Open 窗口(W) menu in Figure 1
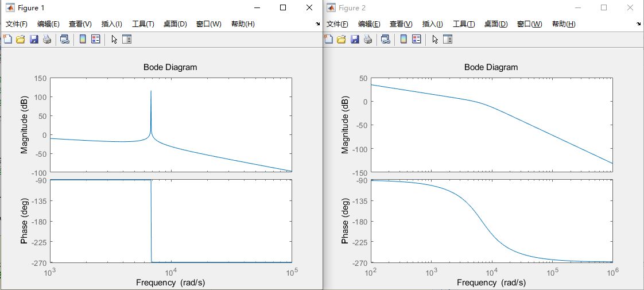The width and height of the screenshot is (644, 290). pos(209,24)
